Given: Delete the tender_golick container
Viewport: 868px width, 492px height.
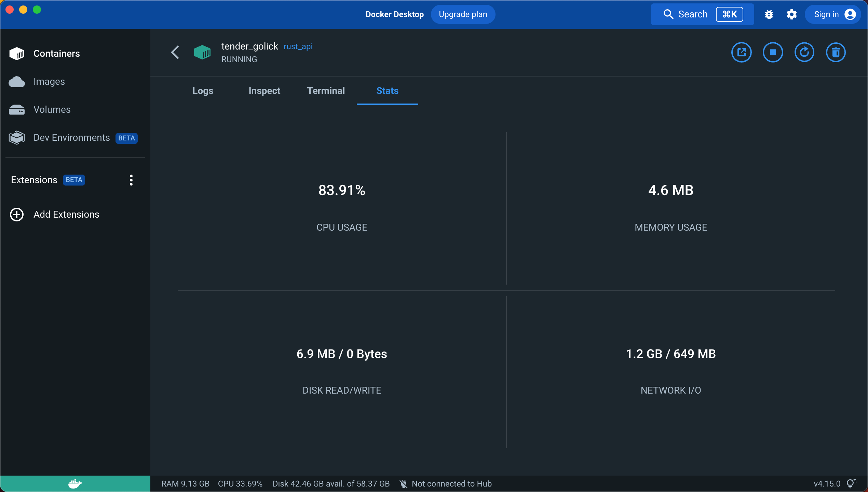Looking at the screenshot, I should [x=836, y=52].
